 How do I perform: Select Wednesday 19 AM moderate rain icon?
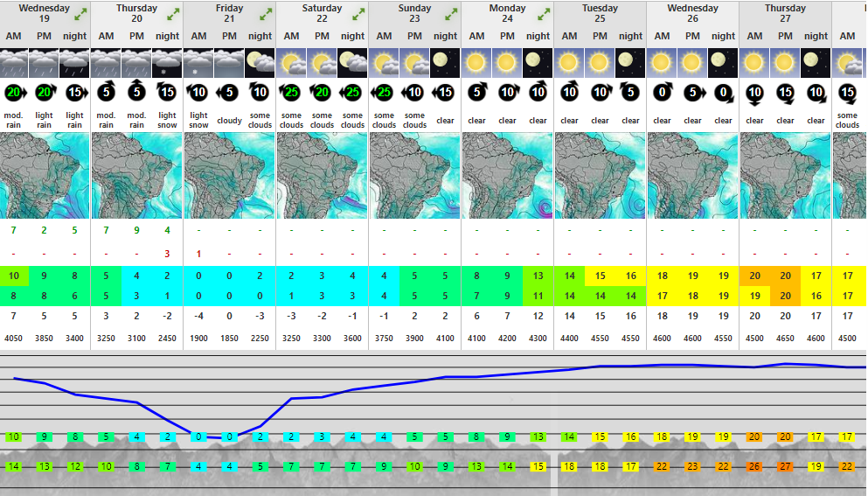[x=14, y=63]
